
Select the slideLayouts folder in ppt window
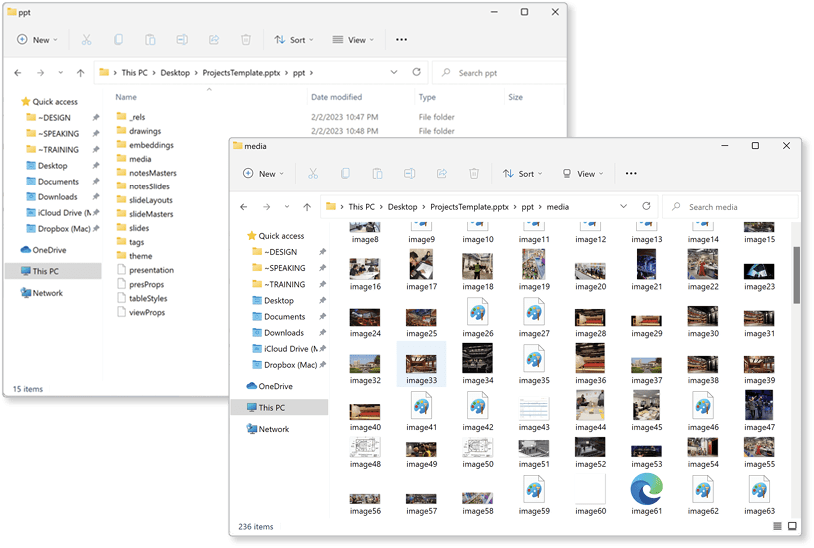pos(145,200)
